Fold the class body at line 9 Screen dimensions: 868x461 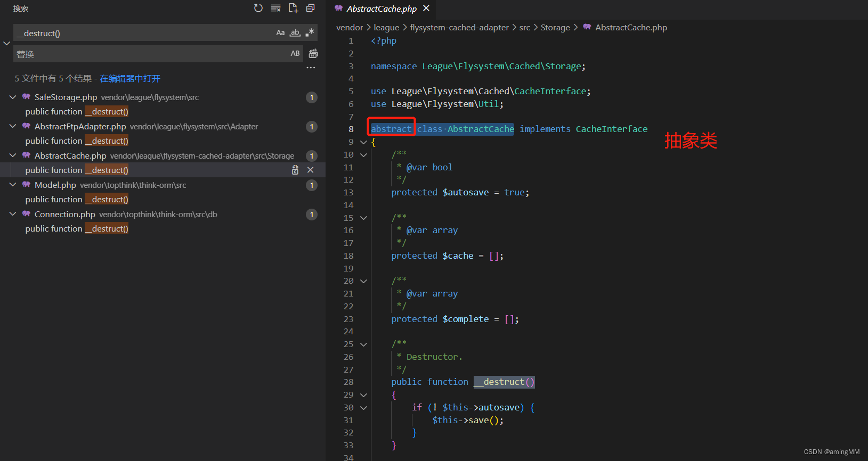[x=363, y=142]
